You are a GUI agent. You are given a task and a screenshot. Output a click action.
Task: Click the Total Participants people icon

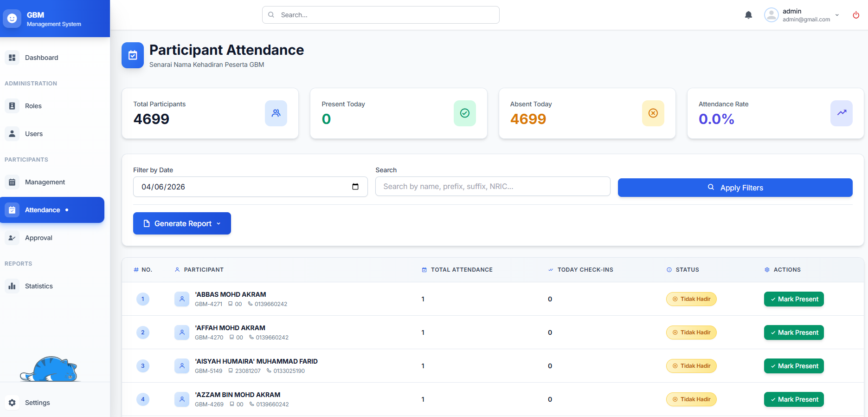[x=276, y=113]
